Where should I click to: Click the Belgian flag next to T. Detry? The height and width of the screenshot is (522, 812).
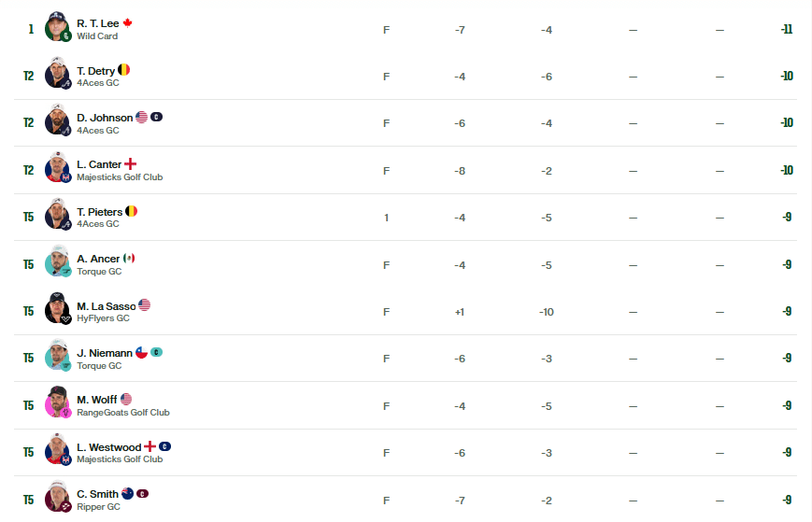123,70
